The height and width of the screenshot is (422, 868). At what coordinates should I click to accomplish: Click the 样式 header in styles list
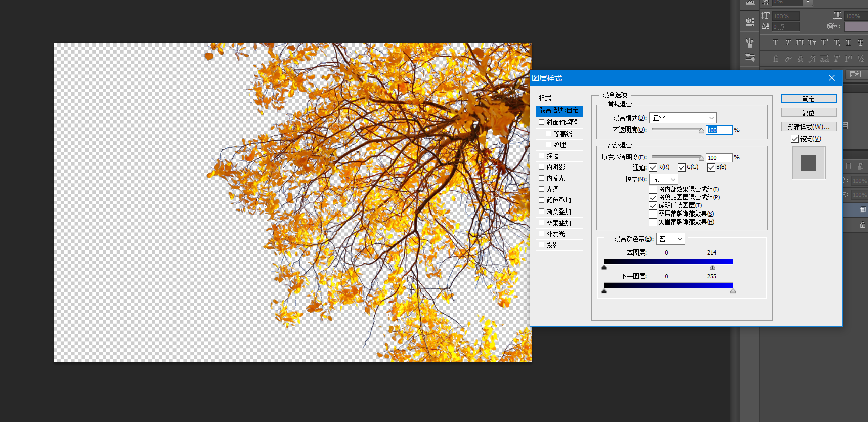[x=559, y=98]
